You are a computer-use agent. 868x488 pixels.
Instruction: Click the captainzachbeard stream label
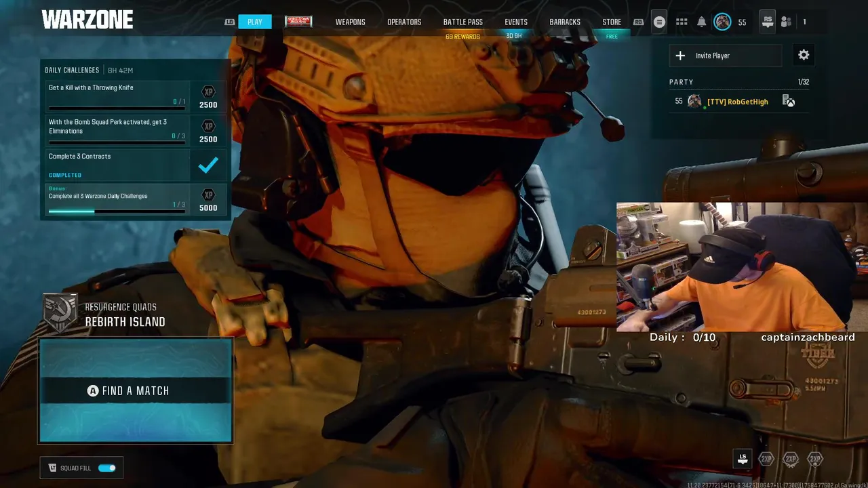click(808, 338)
